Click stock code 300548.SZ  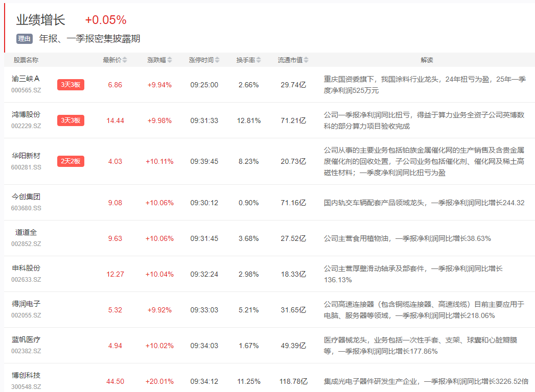pyautogui.click(x=26, y=387)
